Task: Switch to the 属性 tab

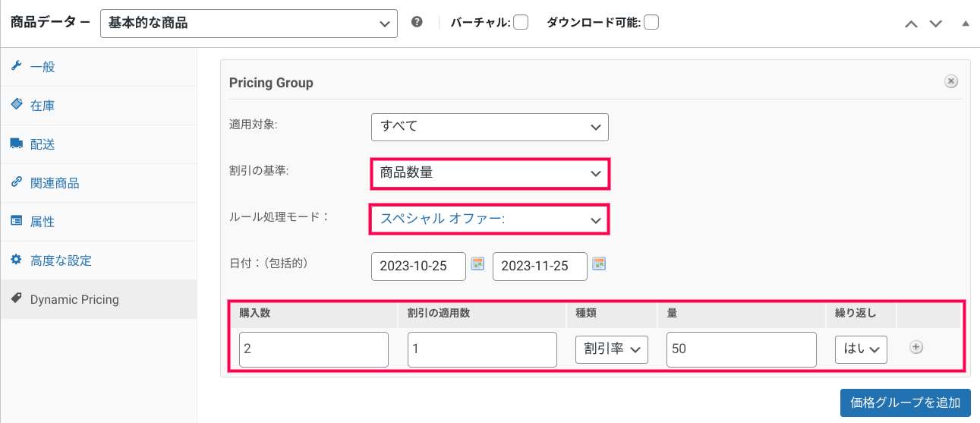Action: [x=99, y=222]
